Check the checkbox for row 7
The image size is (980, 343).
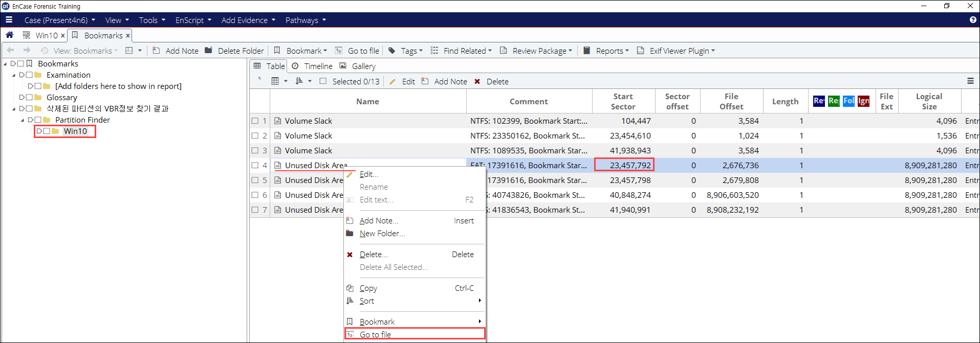(255, 210)
